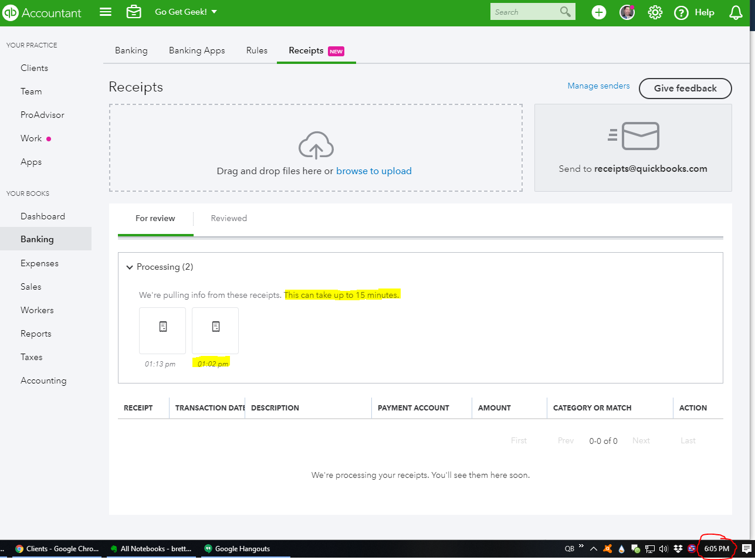The width and height of the screenshot is (755, 560).
Task: Sort by PAYMENT ACCOUNT column header
Action: 414,408
